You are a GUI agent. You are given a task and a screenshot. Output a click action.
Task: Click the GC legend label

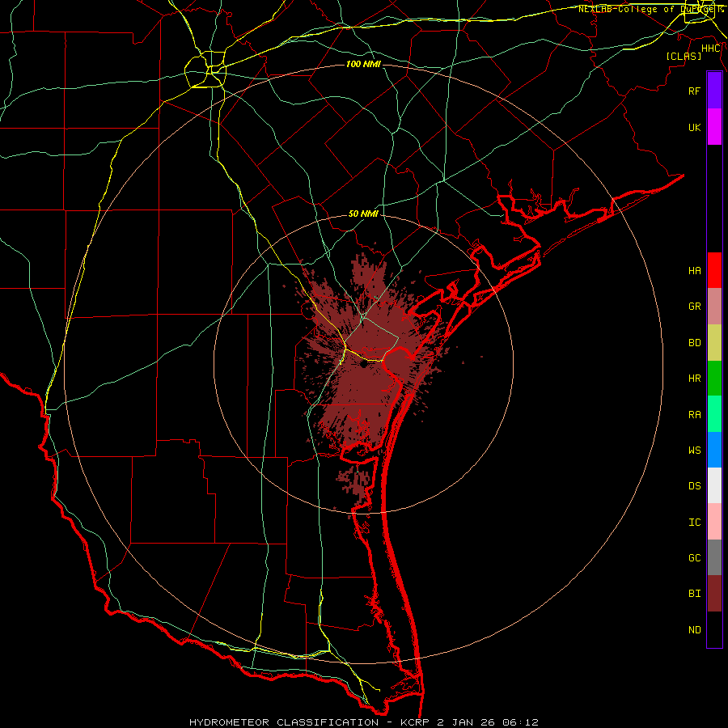(694, 558)
